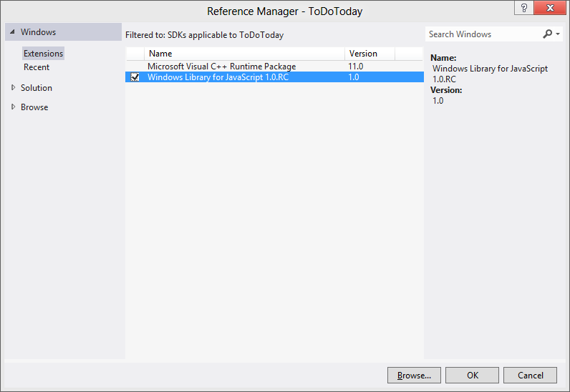
Task: Open the Solution section
Action: pyautogui.click(x=37, y=88)
